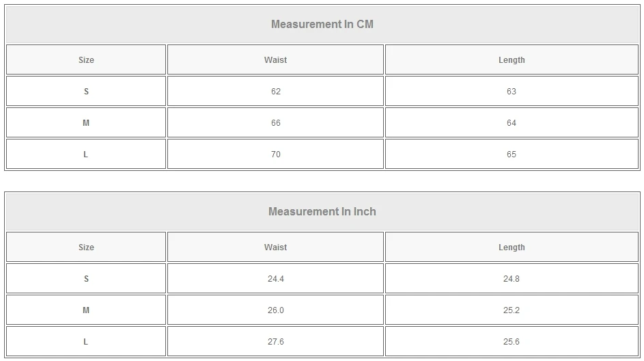Viewport: 644px width, 361px height.
Task: Click the "Measurement In CM" table title
Action: [322, 25]
